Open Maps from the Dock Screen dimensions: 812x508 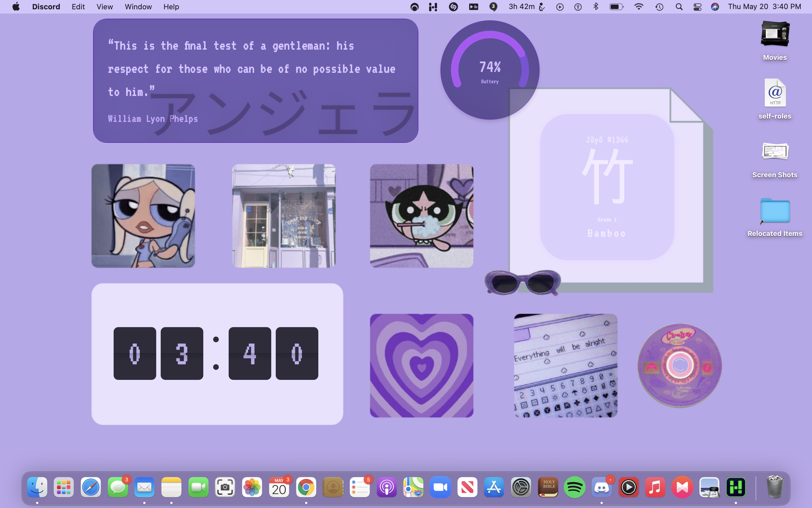[413, 487]
